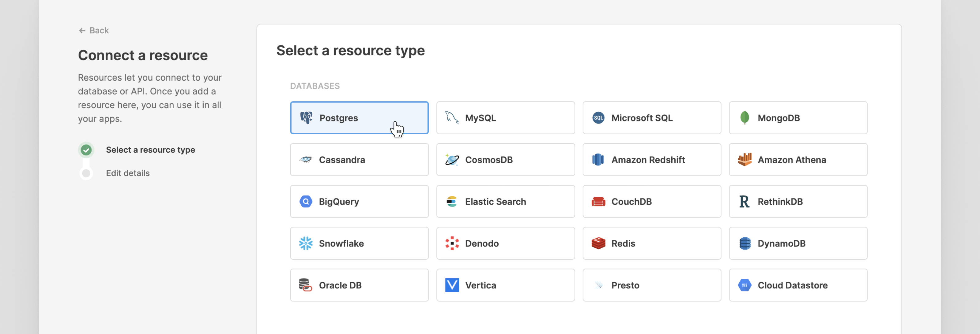Viewport: 980px width, 334px height.
Task: Click the Postgres elephant icon
Action: pos(306,118)
